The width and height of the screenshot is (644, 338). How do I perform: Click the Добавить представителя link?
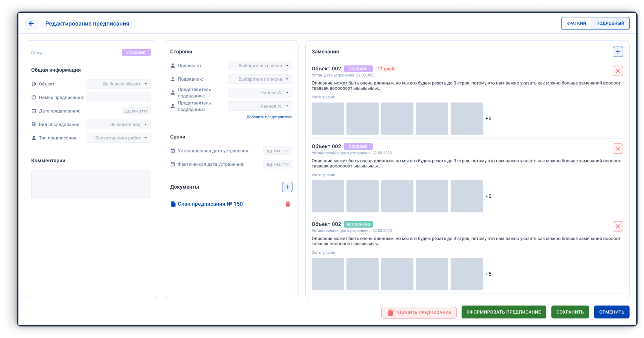click(269, 117)
